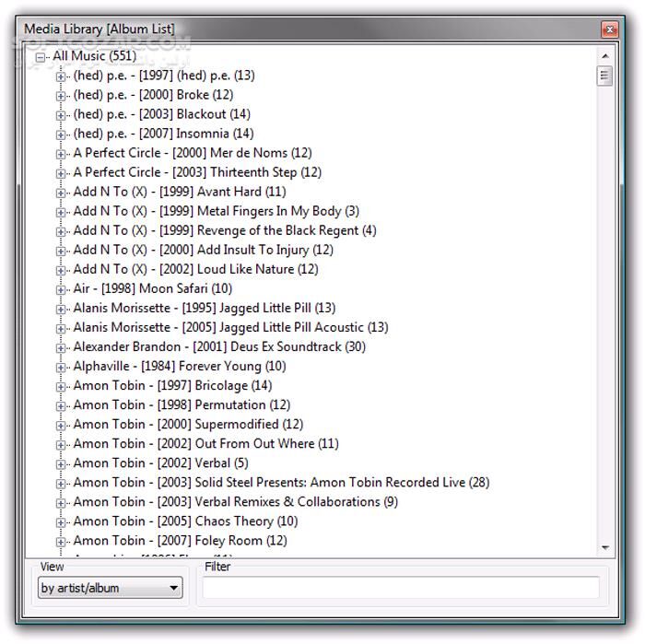The image size is (645, 644).
Task: Expand the Insomnia (14) album node
Action: point(61,135)
